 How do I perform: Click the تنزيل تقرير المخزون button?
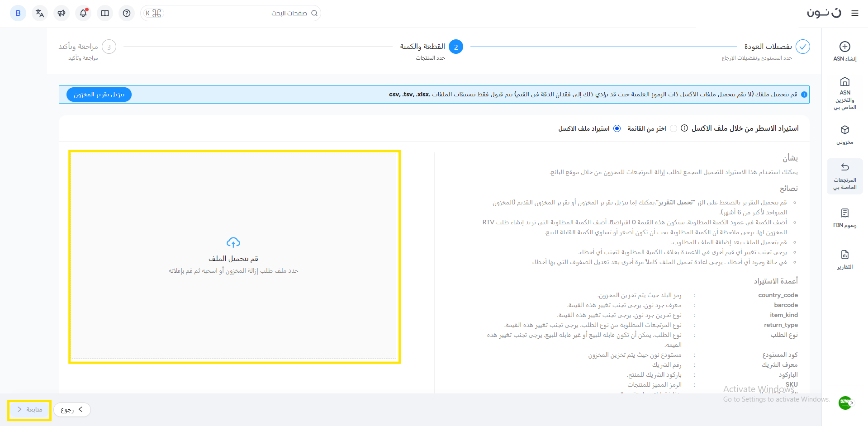pyautogui.click(x=99, y=95)
